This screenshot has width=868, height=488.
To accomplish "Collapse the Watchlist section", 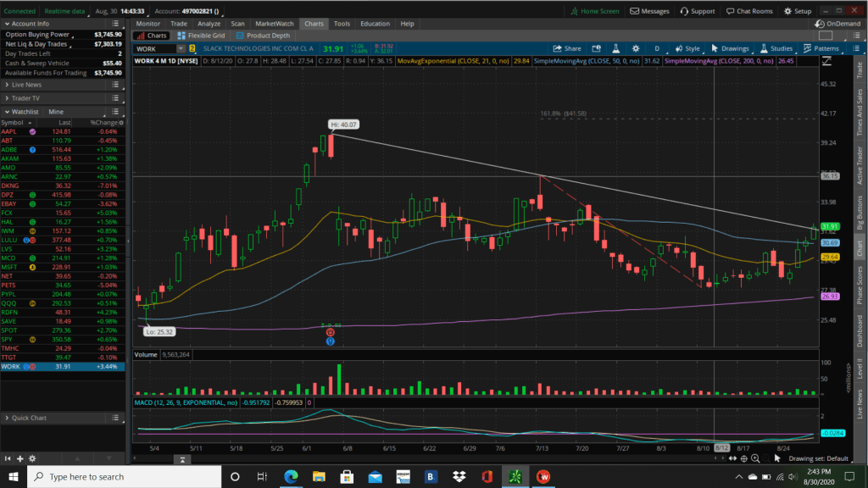I will pos(7,112).
